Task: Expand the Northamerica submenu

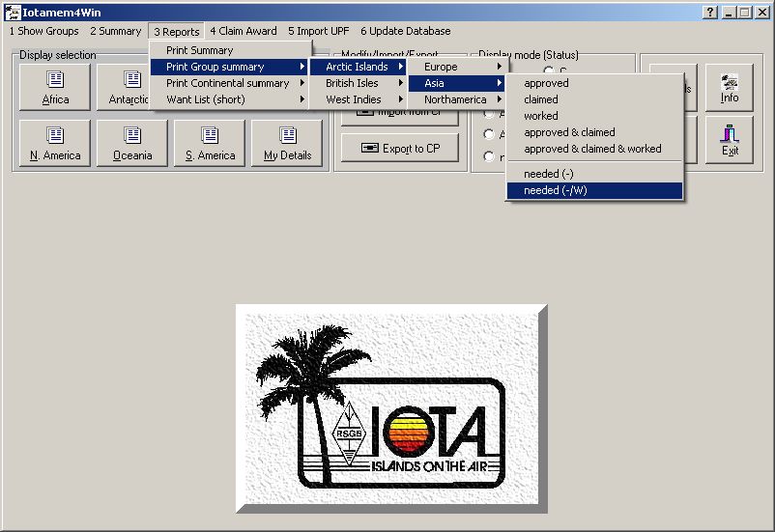Action: pos(457,99)
